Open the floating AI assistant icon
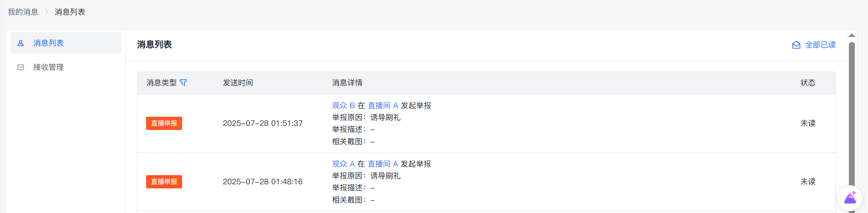This screenshot has width=868, height=213. [850, 198]
